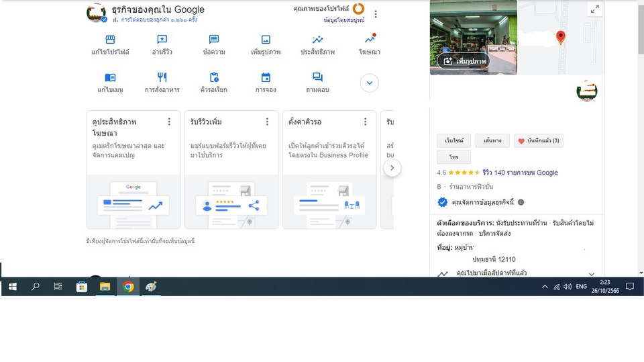The height and width of the screenshot is (362, 644).
Task: Open Messages (ข้อความ) icon
Action: tap(213, 40)
